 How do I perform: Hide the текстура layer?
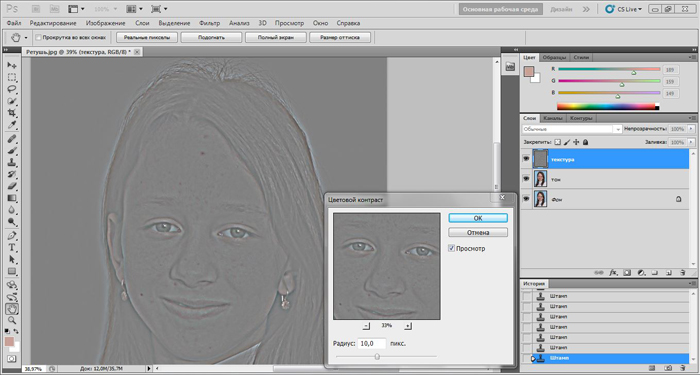coord(526,159)
